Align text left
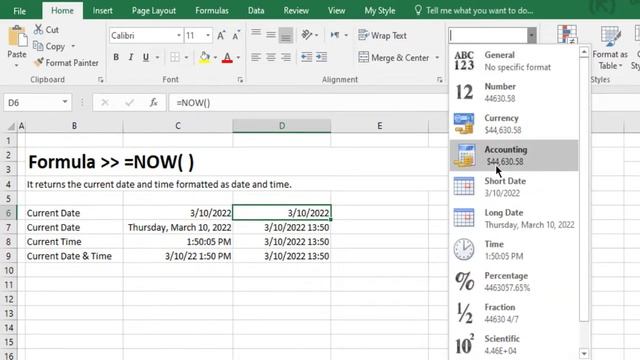640x360 pixels. tap(256, 57)
